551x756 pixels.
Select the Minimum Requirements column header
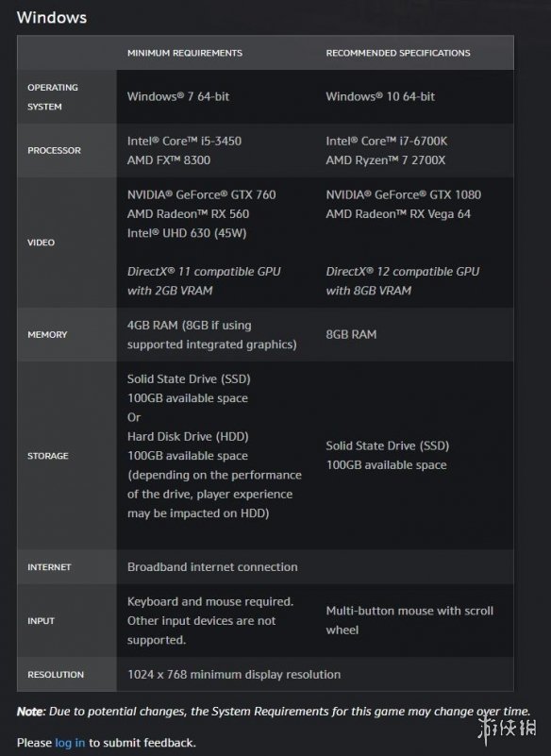point(185,53)
